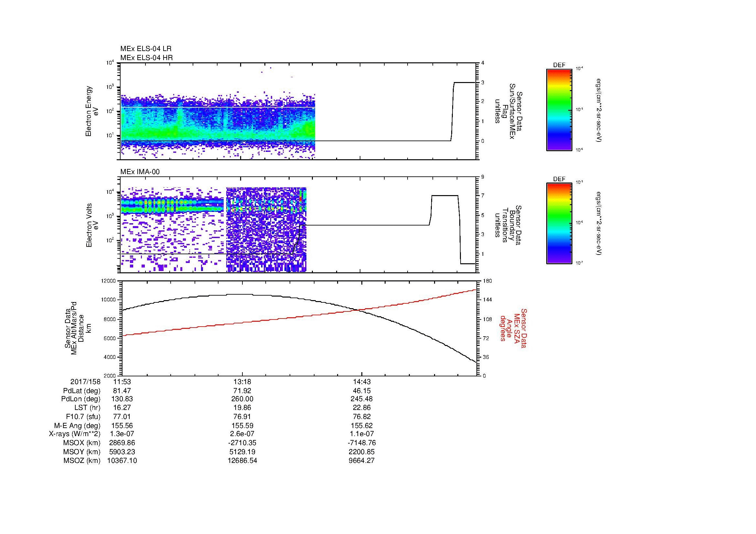Click the date label '2017/158'
756x534 pixels.
coord(85,382)
